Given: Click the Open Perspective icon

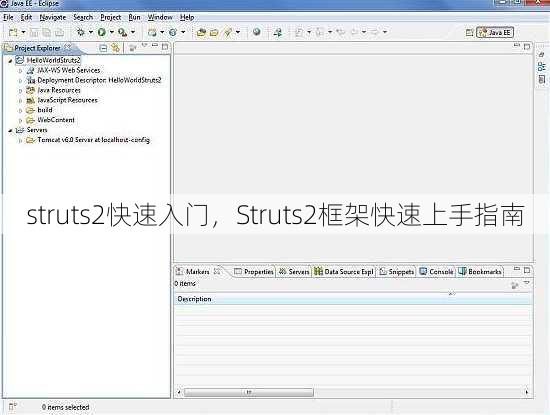Looking at the screenshot, I should [x=469, y=33].
